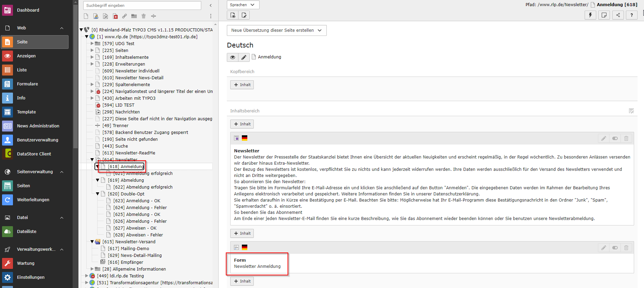Click the red mount point page icon
Image resolution: width=644 pixels, height=288 pixels.
click(x=115, y=16)
